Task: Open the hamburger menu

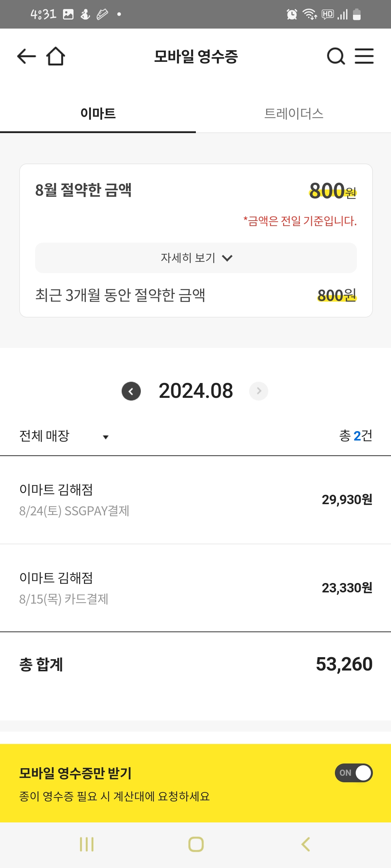Action: pyautogui.click(x=364, y=56)
